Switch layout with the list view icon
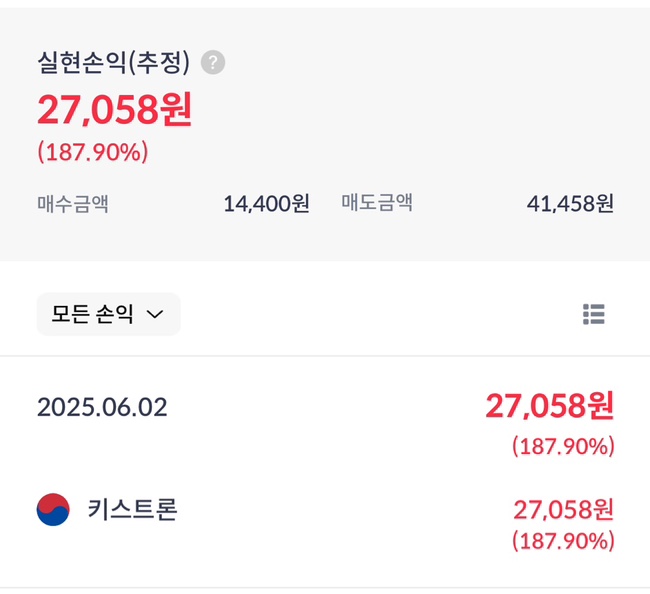Screen dimensions: 650x594 tap(594, 315)
